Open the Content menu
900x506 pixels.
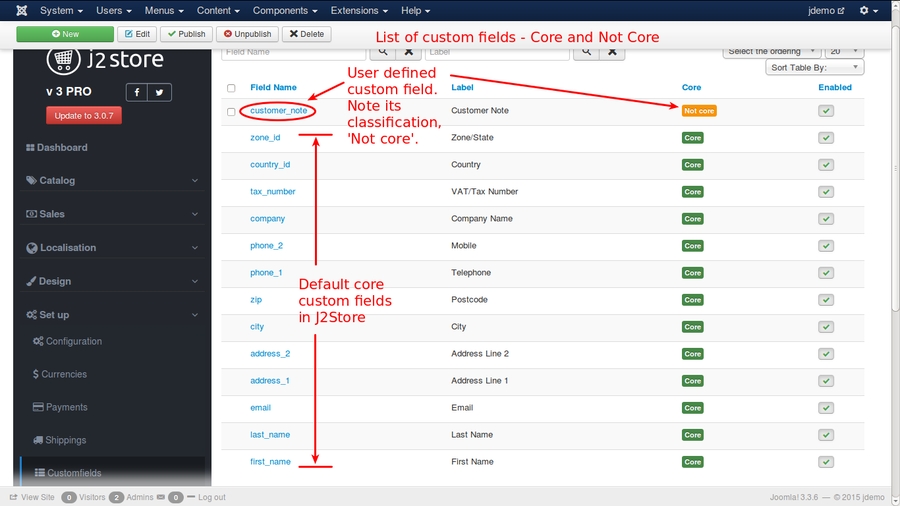pos(218,10)
